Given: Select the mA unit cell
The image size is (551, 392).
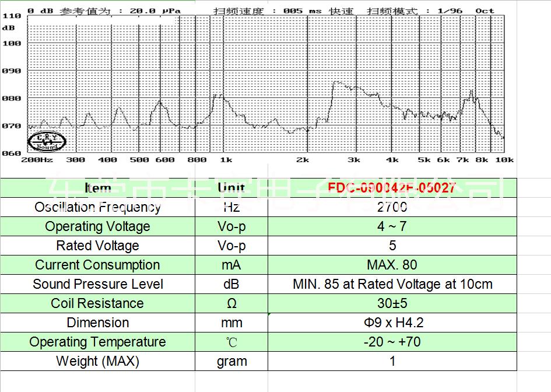Looking at the screenshot, I should coord(231,265).
